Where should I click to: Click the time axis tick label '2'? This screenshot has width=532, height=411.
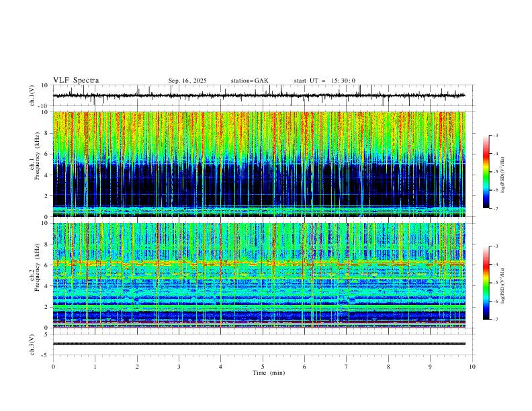137,367
